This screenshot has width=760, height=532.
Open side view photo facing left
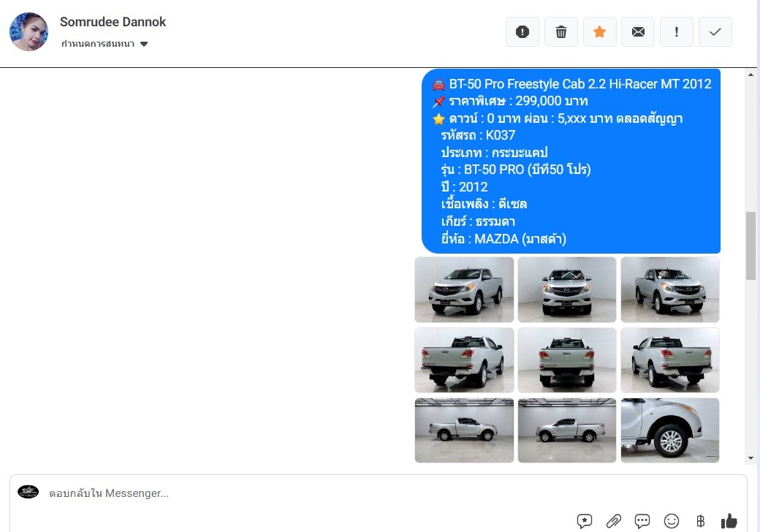[x=567, y=430]
